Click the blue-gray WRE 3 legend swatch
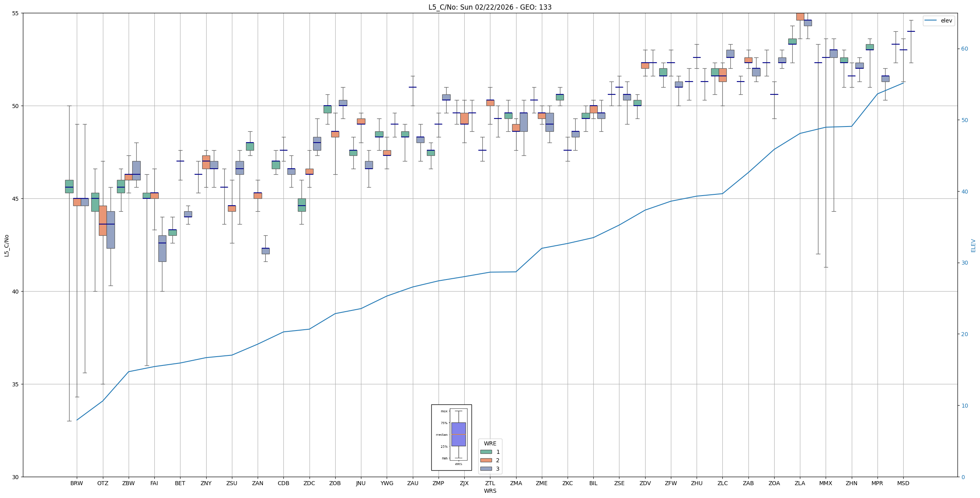The height and width of the screenshot is (498, 980). point(486,469)
